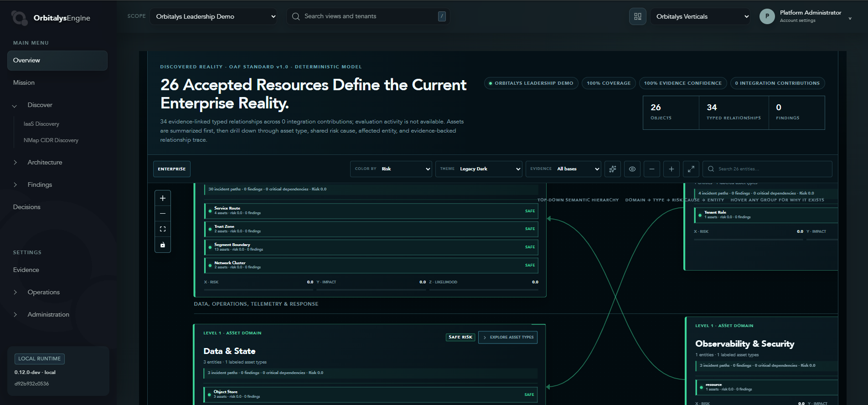
Task: Select the Segment Boundary asset type row
Action: [371, 247]
